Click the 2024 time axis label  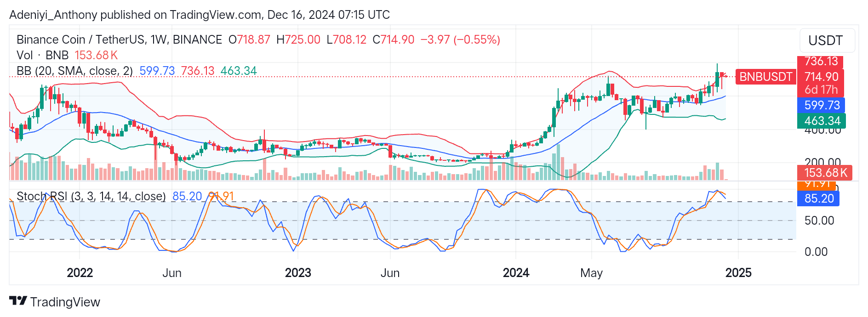coord(516,273)
